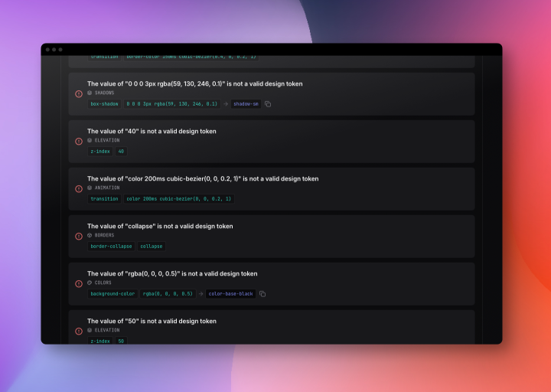The height and width of the screenshot is (392, 551).
Task: Click the error icon beside the "50" z-index warning
Action: tap(79, 332)
